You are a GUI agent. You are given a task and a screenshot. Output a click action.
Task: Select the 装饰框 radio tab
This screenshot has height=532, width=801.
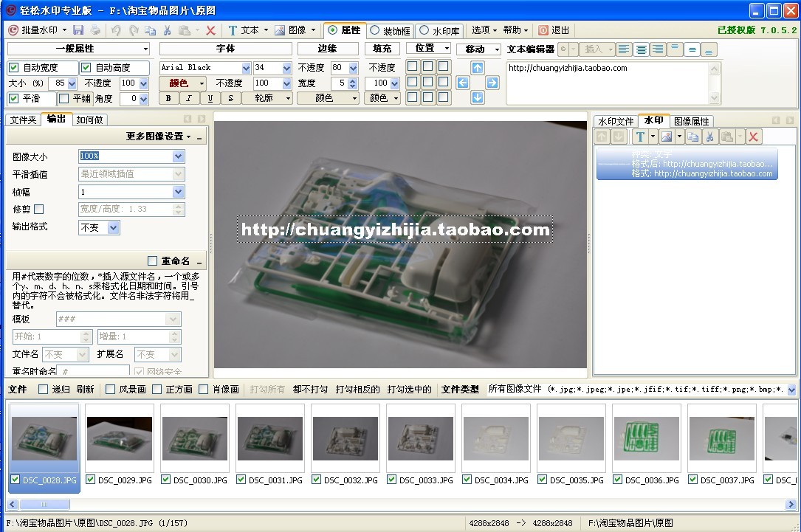click(391, 31)
